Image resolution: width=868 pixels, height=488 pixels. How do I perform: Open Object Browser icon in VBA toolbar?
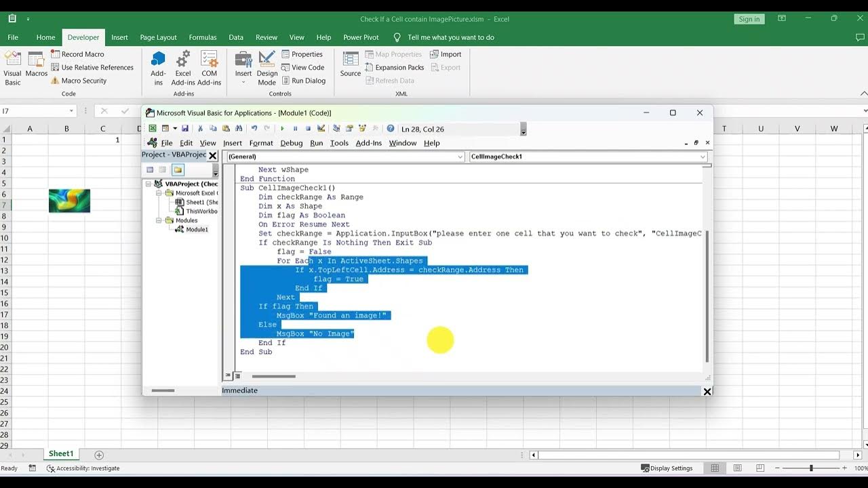363,129
